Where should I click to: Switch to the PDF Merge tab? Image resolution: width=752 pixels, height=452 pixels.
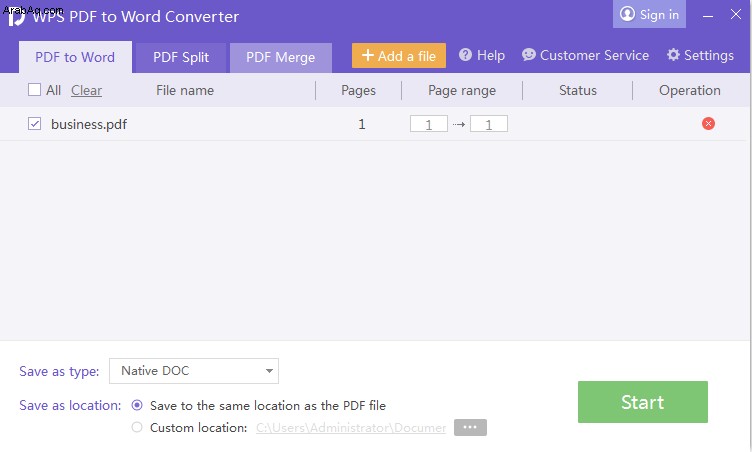pyautogui.click(x=281, y=58)
